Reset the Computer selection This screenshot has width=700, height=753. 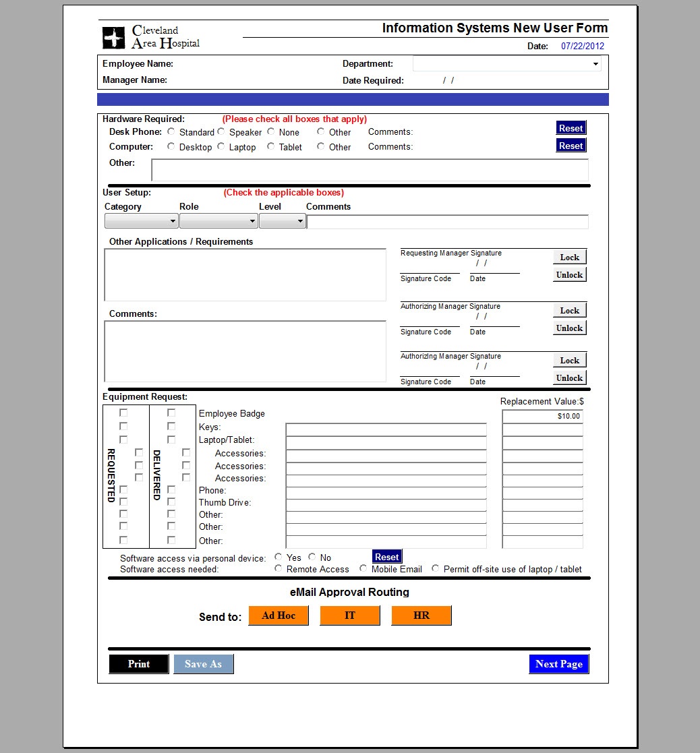571,146
